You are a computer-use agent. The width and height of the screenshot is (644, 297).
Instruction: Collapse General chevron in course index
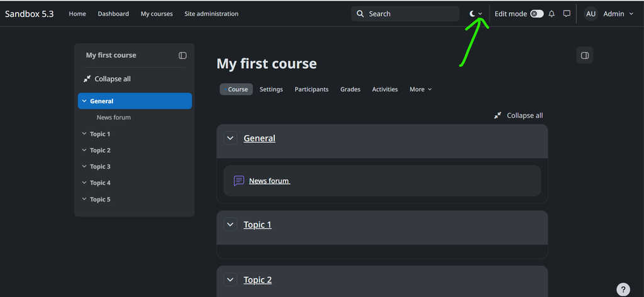pos(84,101)
